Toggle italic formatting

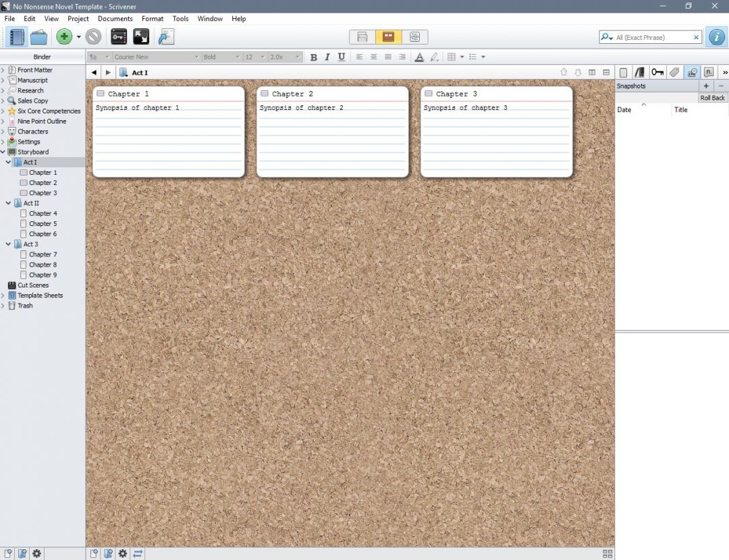[327, 57]
